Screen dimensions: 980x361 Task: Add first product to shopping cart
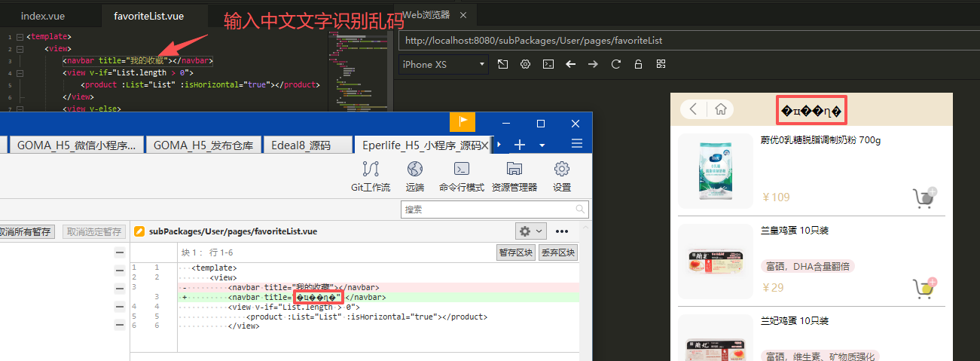924,197
